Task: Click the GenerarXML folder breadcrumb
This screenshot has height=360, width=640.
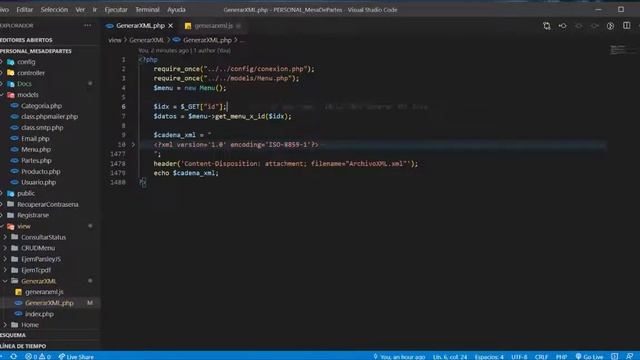Action: click(147, 40)
